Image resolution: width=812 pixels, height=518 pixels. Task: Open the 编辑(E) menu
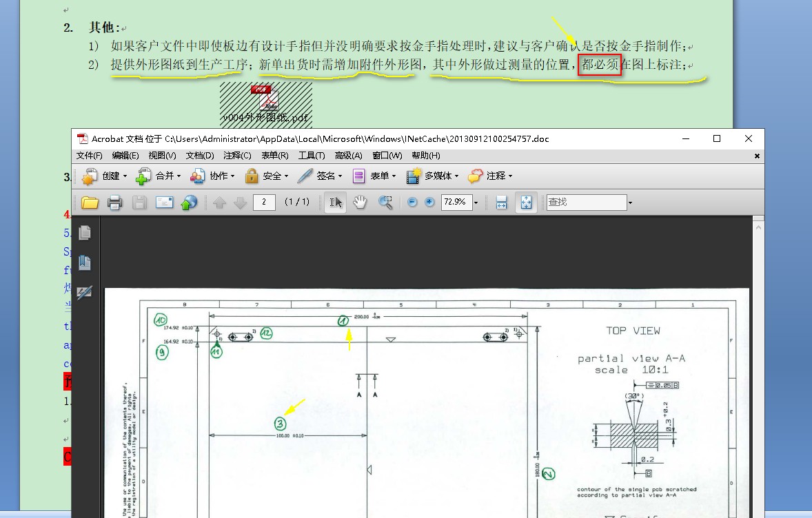point(125,155)
